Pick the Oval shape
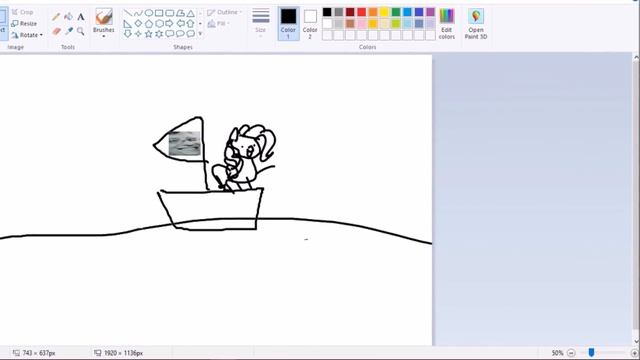The width and height of the screenshot is (640, 360). click(x=149, y=13)
